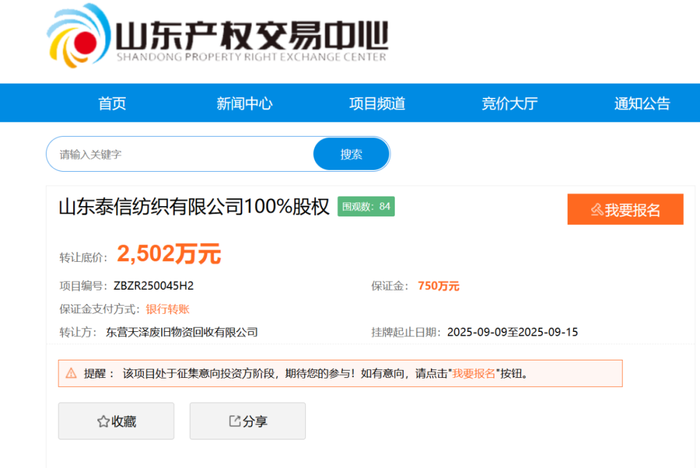Open the 首页 nav item
700x468 pixels.
112,104
